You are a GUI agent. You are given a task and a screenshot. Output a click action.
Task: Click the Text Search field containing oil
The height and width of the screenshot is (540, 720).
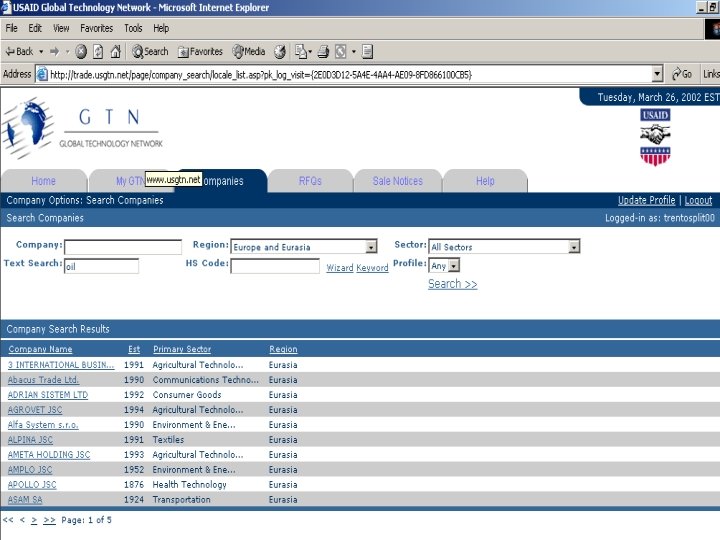(101, 266)
